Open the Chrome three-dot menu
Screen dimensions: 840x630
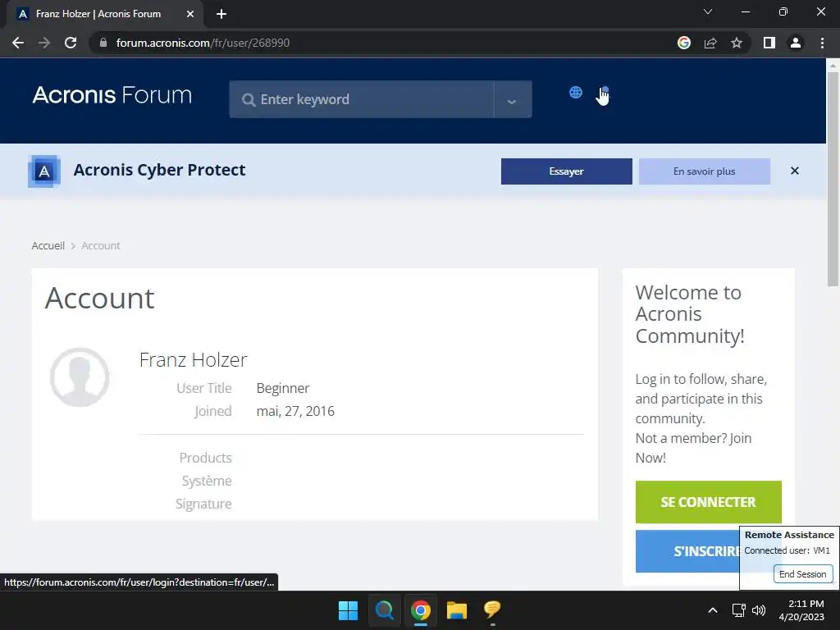[x=822, y=43]
